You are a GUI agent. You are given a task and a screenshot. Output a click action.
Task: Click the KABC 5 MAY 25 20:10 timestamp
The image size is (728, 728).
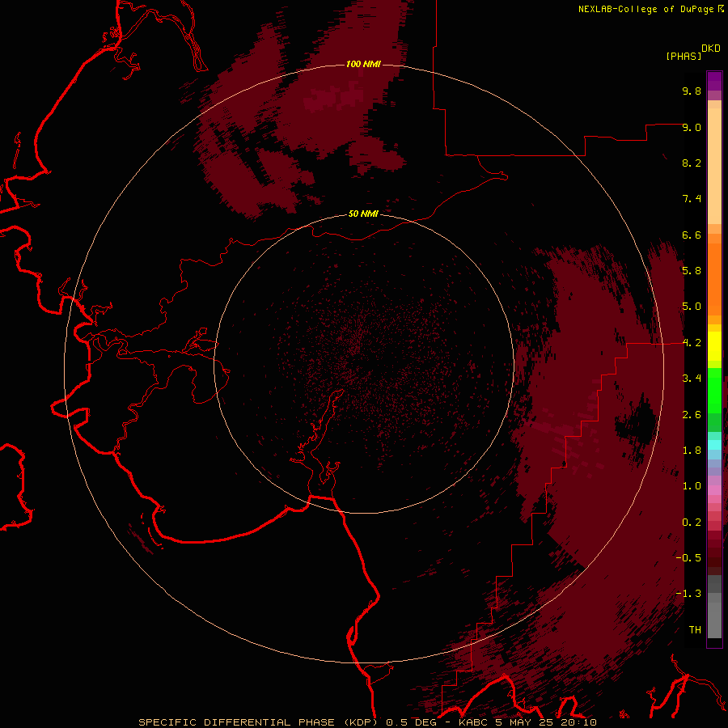527,722
